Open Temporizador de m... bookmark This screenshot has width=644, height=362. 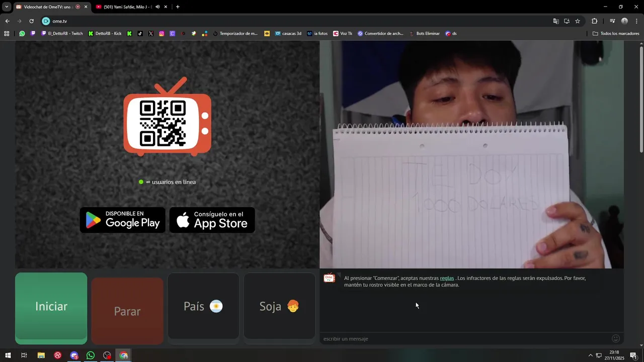coord(235,34)
